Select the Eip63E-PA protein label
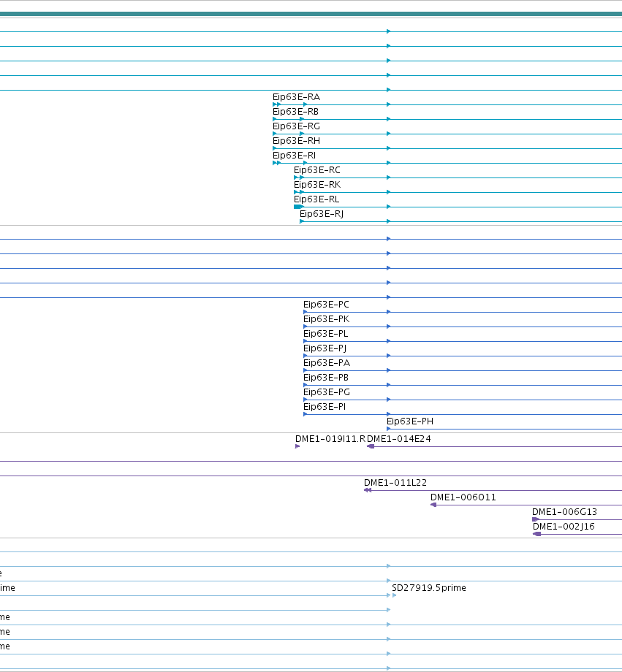This screenshot has width=622, height=672. (x=327, y=363)
